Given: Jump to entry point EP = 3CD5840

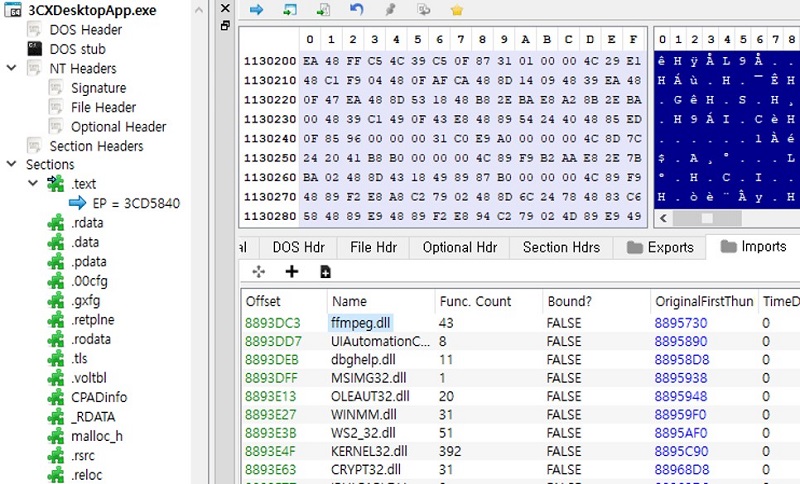Looking at the screenshot, I should tap(136, 203).
